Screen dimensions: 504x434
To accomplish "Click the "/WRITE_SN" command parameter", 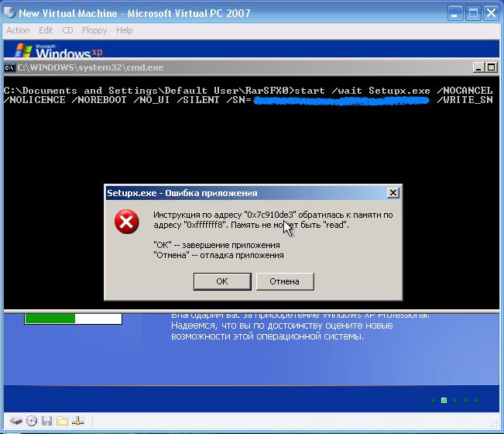I will pyautogui.click(x=465, y=100).
